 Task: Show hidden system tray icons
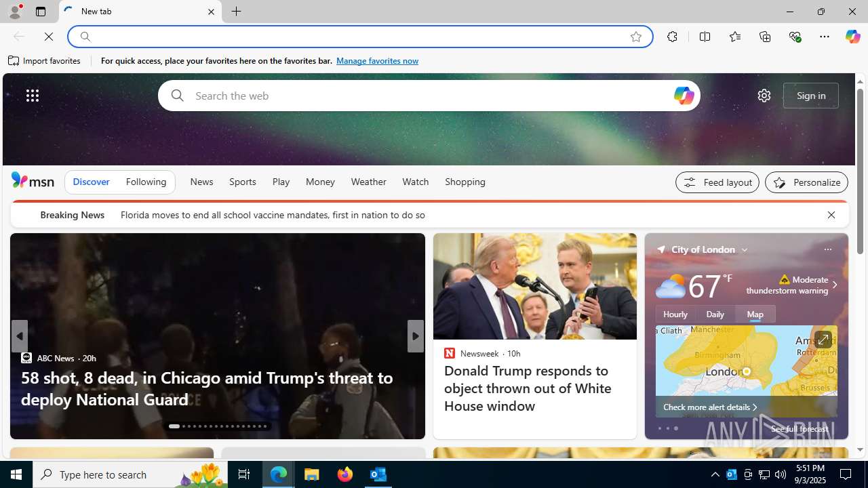point(715,474)
